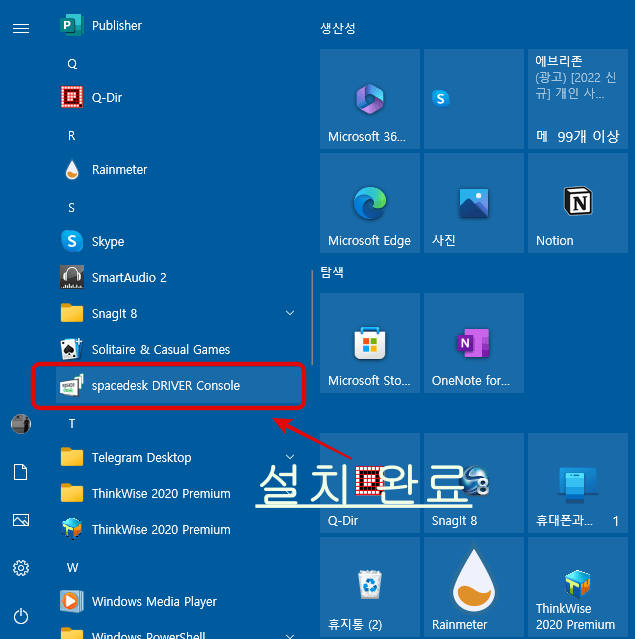Open the Documents sidebar icon
Viewport: 635px width, 639px height.
21,472
